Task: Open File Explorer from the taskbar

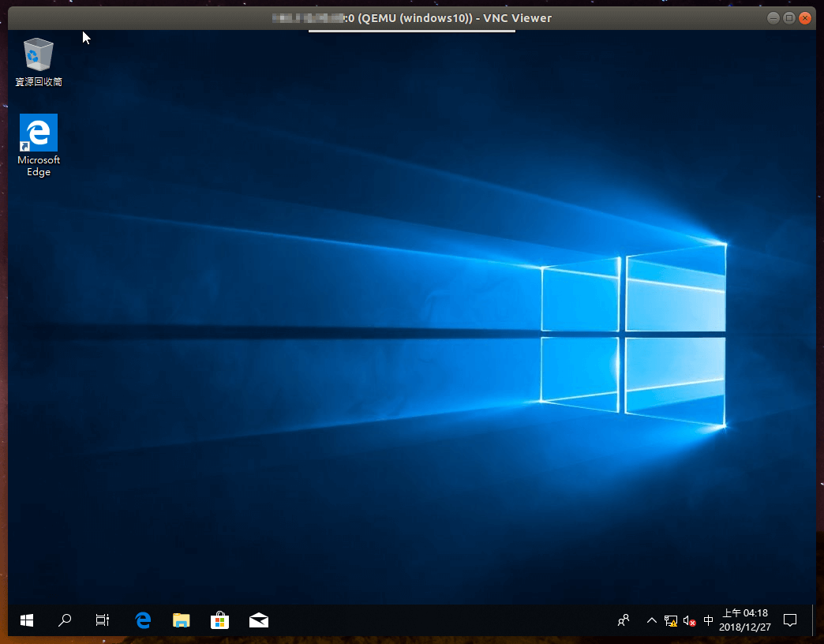Action: [x=182, y=620]
